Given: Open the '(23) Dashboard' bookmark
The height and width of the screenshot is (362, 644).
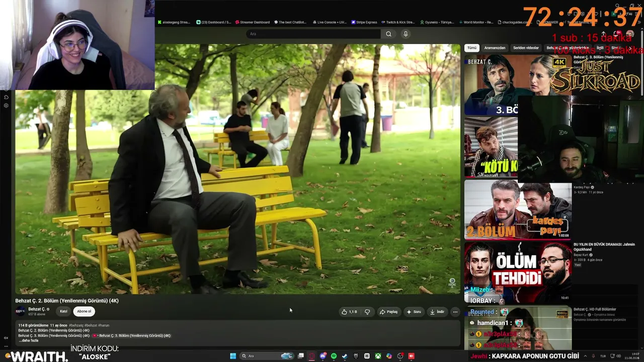Looking at the screenshot, I should 214,22.
